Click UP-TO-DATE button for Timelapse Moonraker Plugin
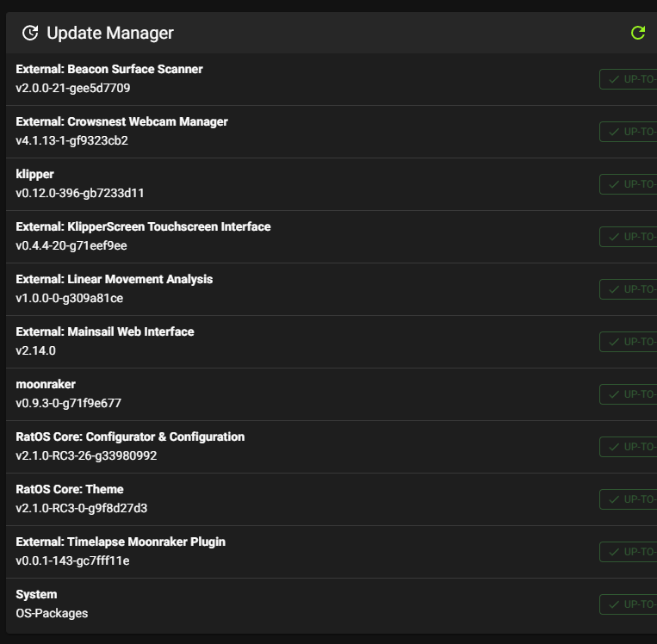This screenshot has width=657, height=644. click(x=628, y=552)
